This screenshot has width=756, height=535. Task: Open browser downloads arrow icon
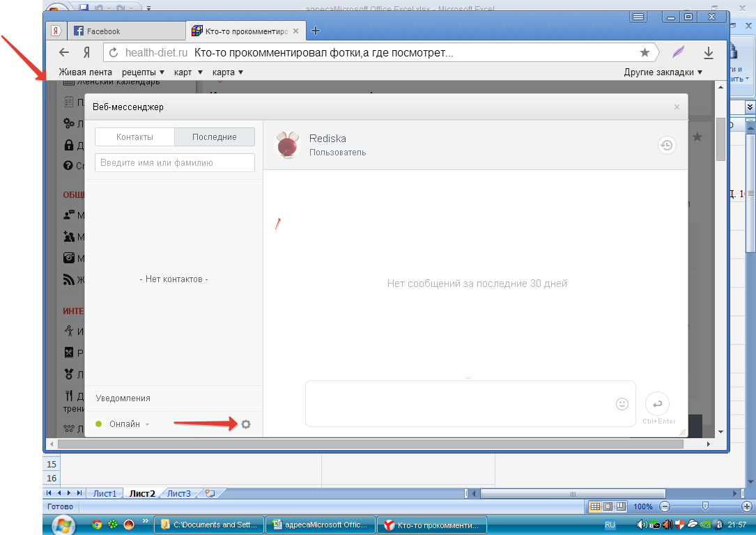(x=709, y=53)
